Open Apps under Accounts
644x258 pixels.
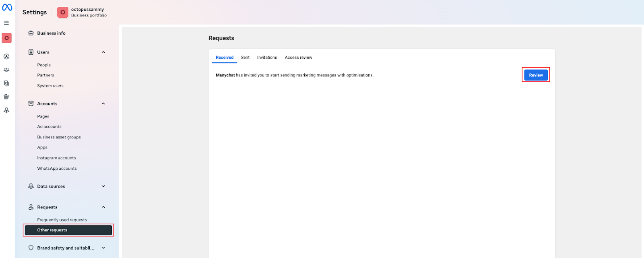pyautogui.click(x=42, y=148)
